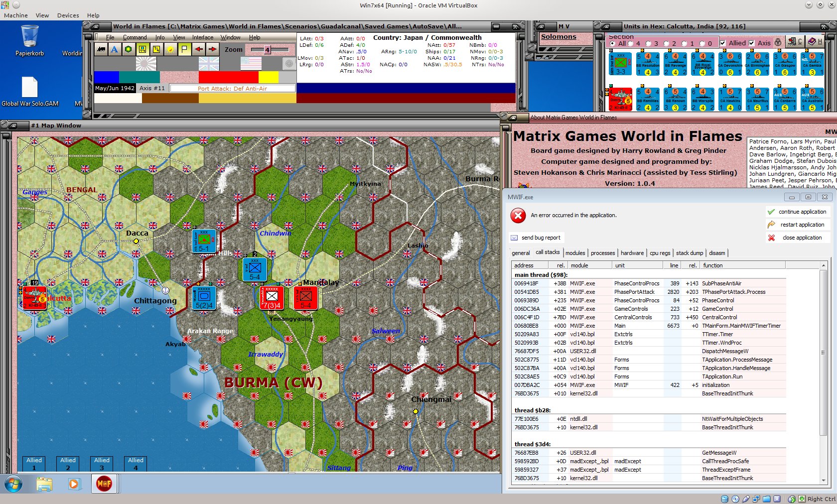Switch to the modules tab
The height and width of the screenshot is (504, 837).
575,253
